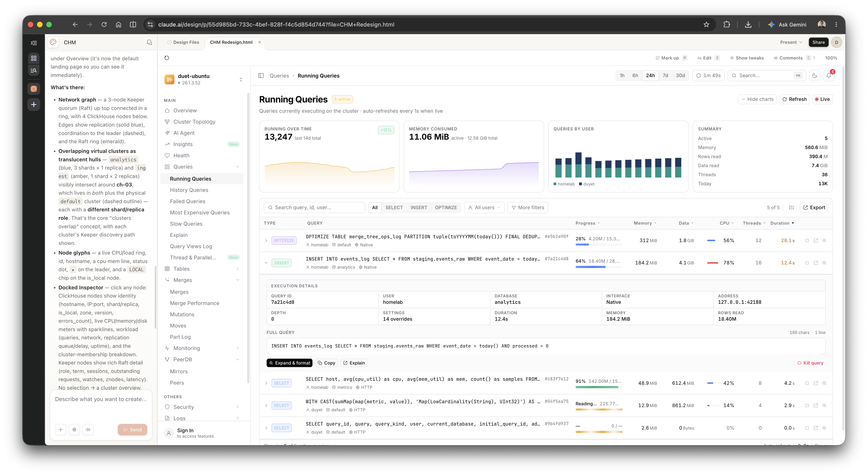Sort the table by Duration column
This screenshot has width=868, height=475.
pos(782,223)
